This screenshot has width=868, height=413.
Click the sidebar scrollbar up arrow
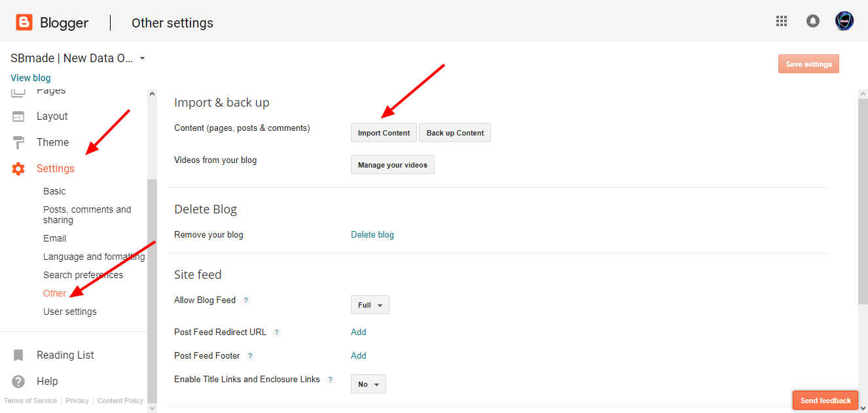tap(153, 94)
